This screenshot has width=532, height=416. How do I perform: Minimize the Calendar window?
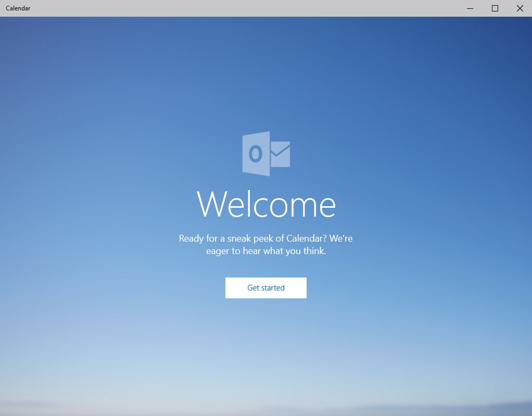coord(470,8)
